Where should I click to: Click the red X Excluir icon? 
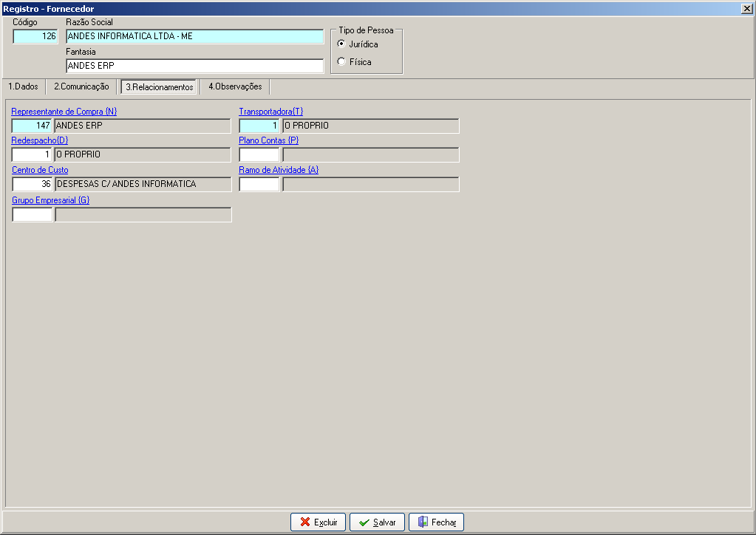click(x=304, y=522)
